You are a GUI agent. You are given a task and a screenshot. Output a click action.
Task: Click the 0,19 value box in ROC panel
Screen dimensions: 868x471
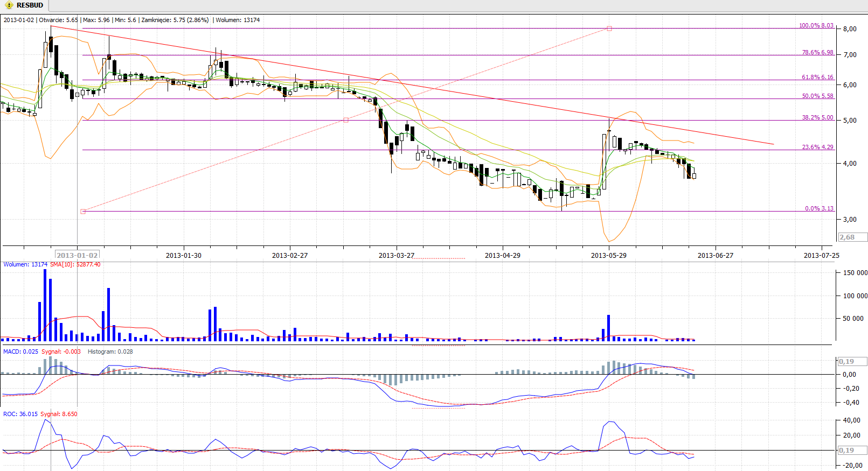click(x=853, y=450)
